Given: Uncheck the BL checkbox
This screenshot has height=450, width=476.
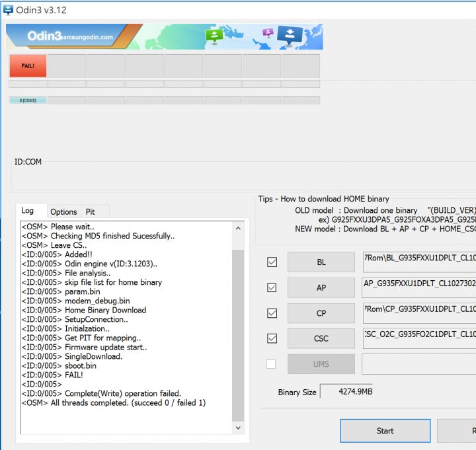Looking at the screenshot, I should (x=272, y=262).
